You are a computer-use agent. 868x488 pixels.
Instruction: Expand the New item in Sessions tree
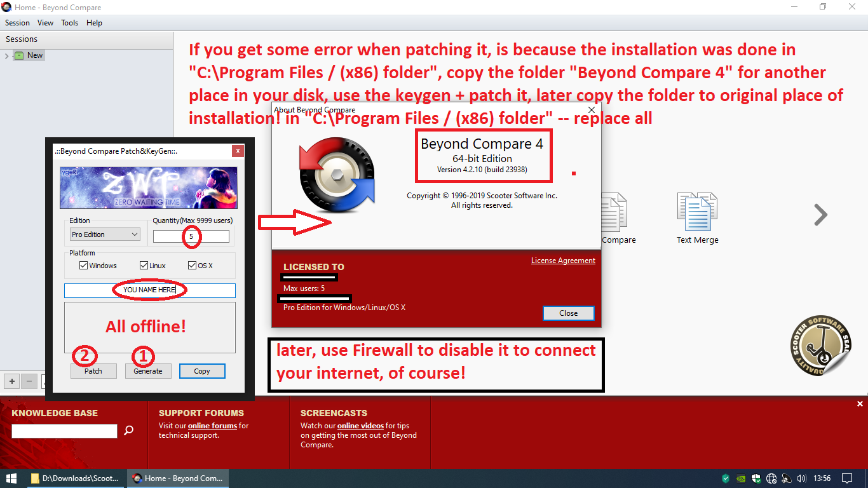click(x=7, y=56)
